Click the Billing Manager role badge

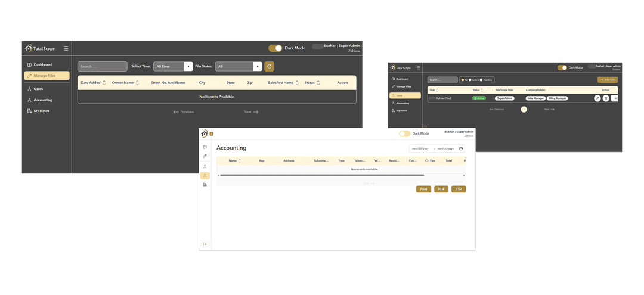[558, 98]
